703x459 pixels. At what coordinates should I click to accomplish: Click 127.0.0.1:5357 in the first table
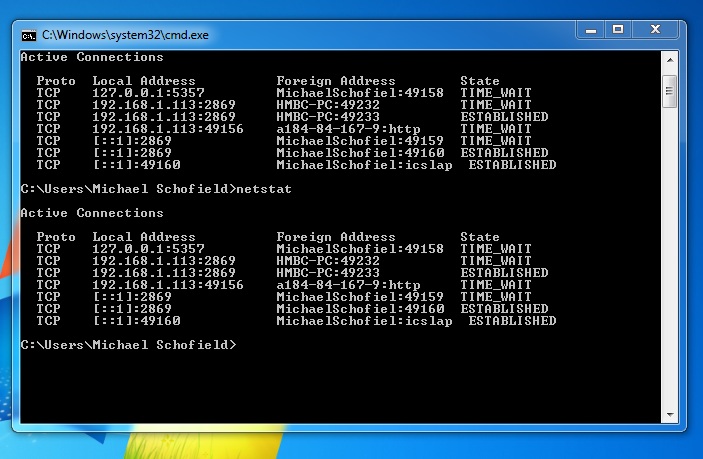click(x=148, y=93)
